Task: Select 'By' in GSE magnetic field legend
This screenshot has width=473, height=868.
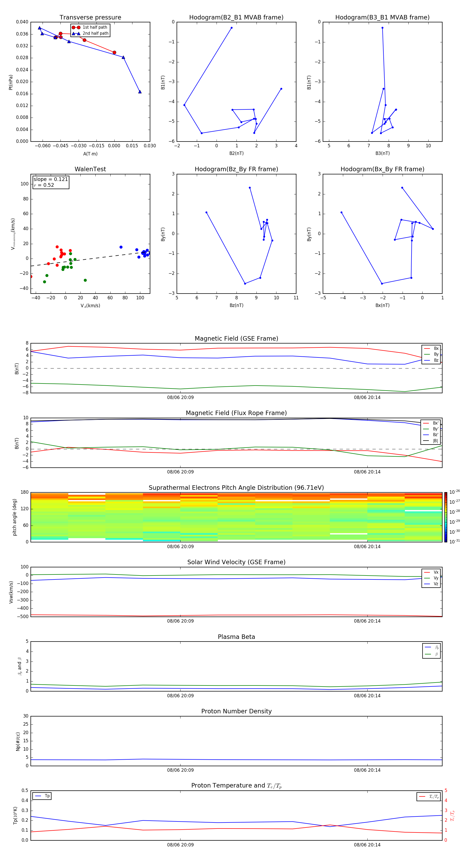Action: click(431, 354)
